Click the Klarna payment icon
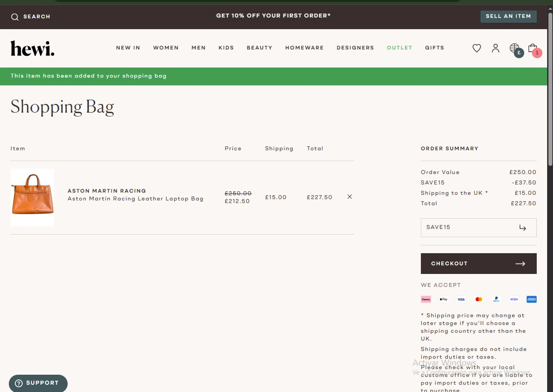This screenshot has width=553, height=392. [x=426, y=299]
